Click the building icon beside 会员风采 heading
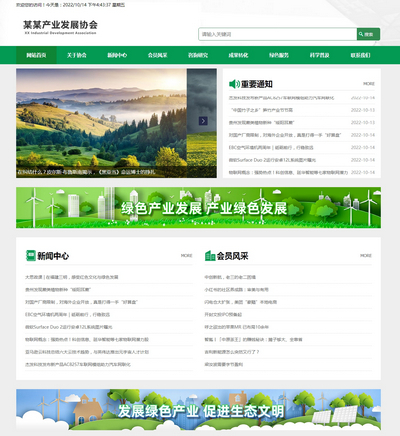400x436 pixels. point(210,256)
